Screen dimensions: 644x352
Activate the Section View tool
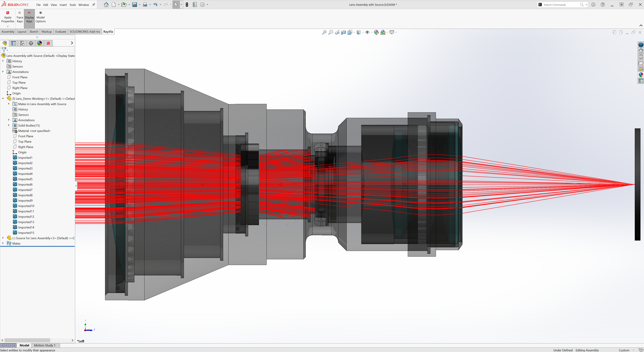(x=343, y=32)
